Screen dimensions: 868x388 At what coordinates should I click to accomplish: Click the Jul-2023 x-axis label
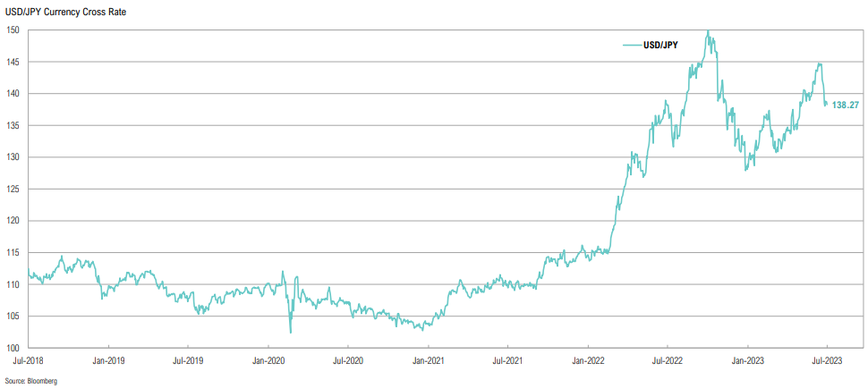tap(826, 361)
